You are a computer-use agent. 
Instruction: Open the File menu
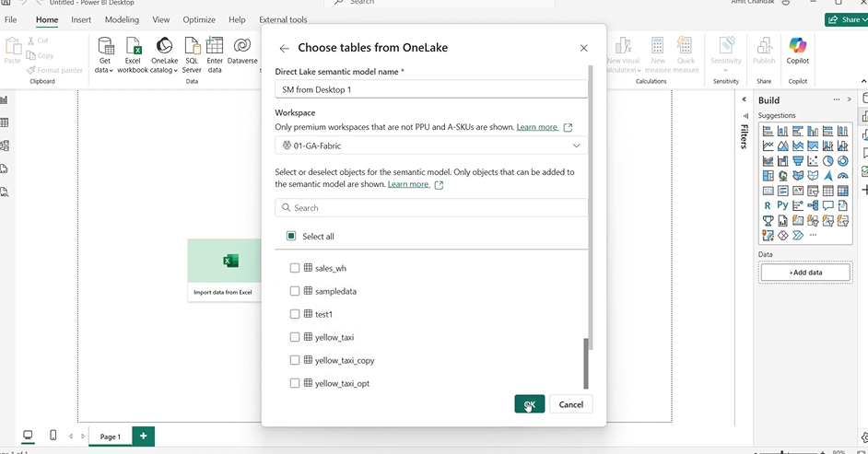tap(10, 20)
